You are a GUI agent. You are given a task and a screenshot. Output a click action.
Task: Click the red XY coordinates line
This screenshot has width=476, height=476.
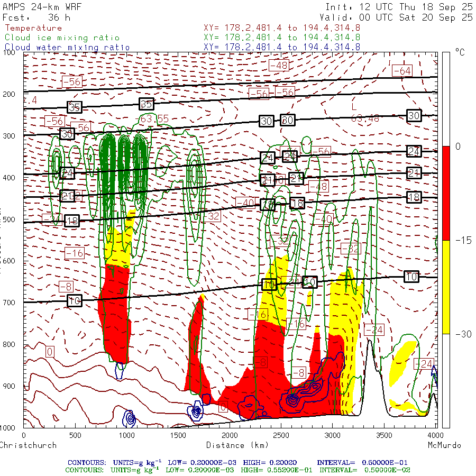click(282, 28)
